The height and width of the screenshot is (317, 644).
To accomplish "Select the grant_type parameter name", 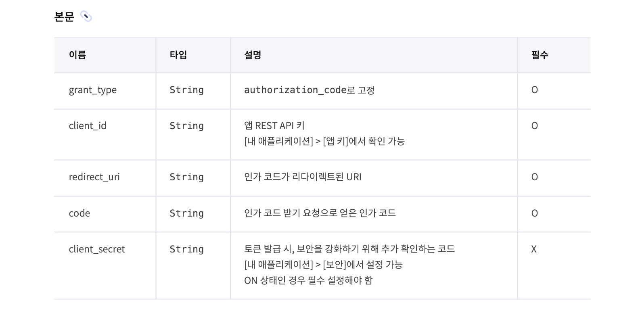I will pos(93,90).
